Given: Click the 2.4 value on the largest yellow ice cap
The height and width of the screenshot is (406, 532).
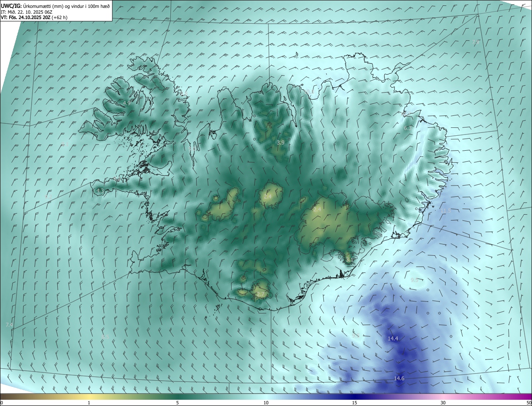Looking at the screenshot, I should [317, 210].
